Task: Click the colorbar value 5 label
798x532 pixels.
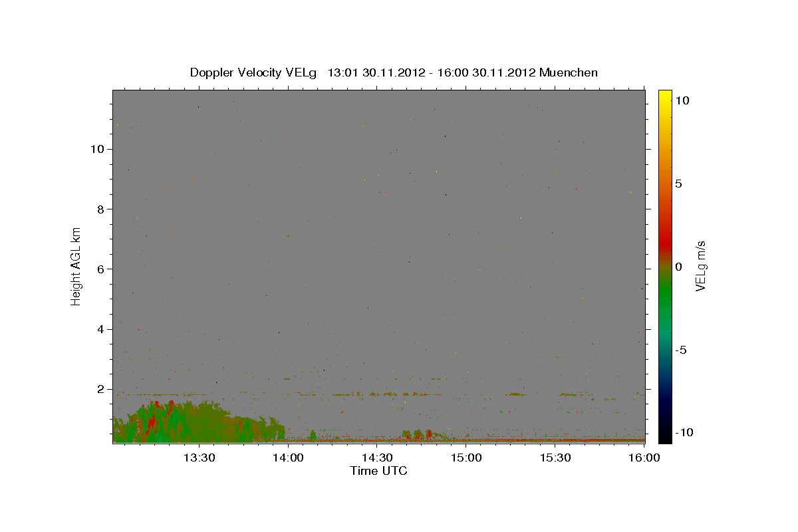Action: pos(678,184)
